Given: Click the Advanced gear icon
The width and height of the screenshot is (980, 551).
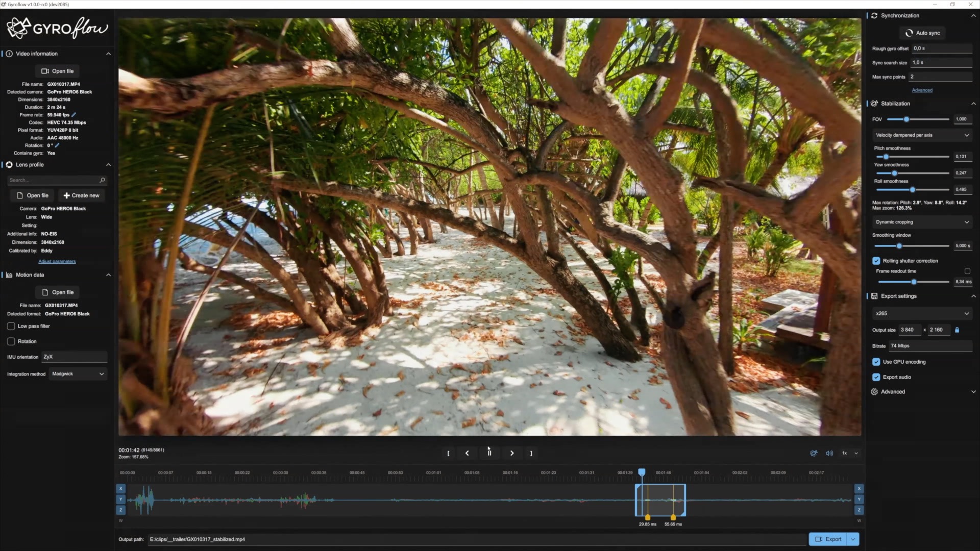Looking at the screenshot, I should (874, 392).
